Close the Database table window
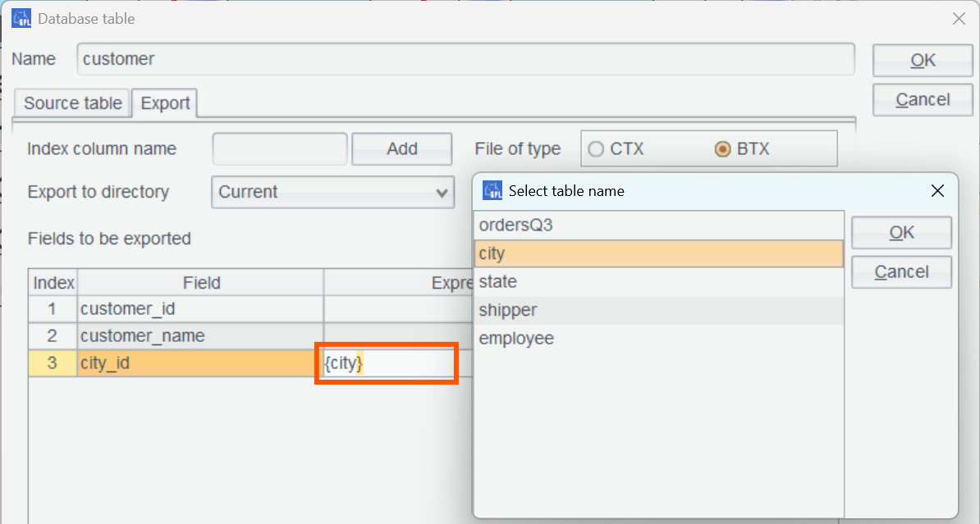Screen dimensions: 980x524 click(958, 18)
